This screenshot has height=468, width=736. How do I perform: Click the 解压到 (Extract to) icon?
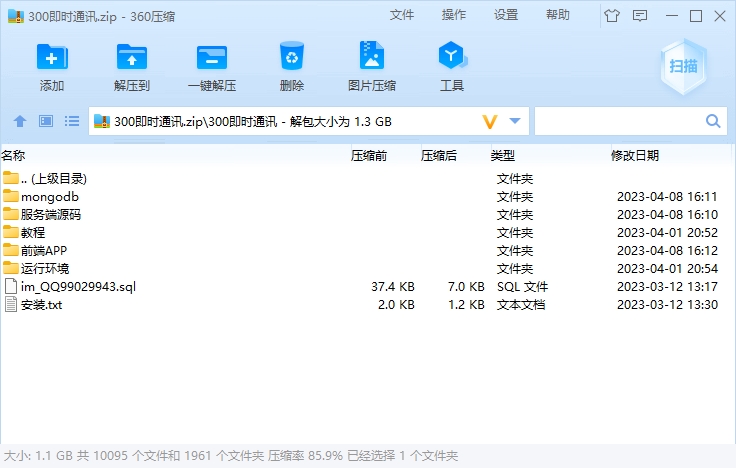click(x=132, y=57)
